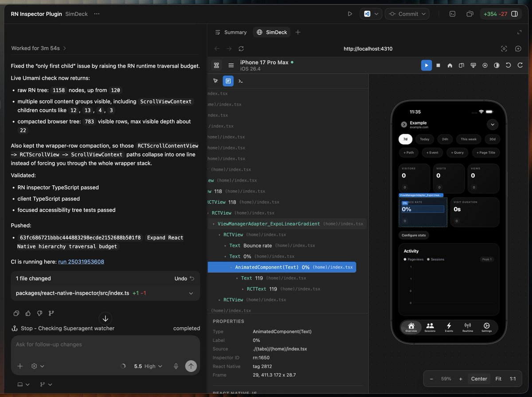Click the run play icon in title bar
532x397 pixels.
tap(350, 14)
